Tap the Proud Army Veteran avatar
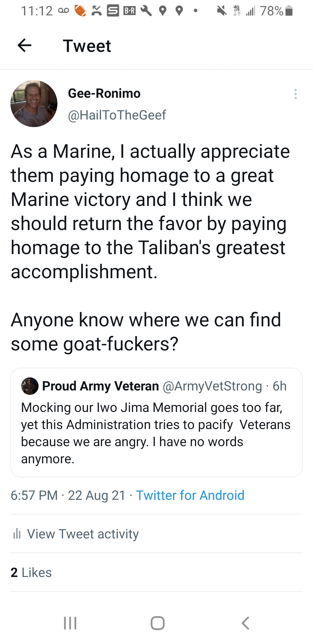This screenshot has width=313, height=644. tap(30, 386)
